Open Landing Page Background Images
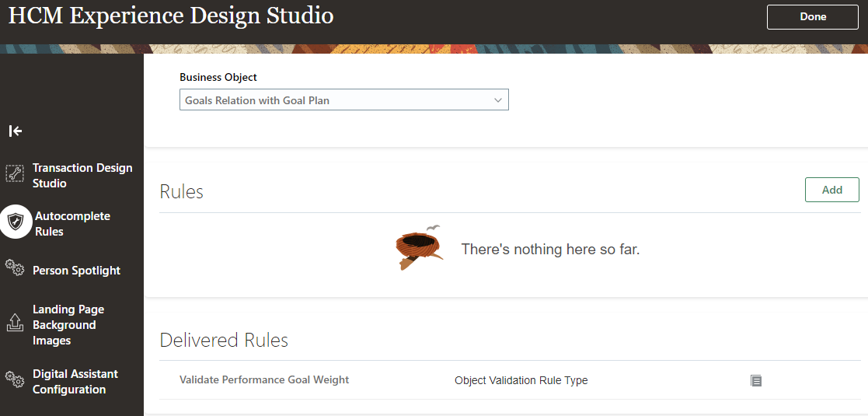868x416 pixels. [x=68, y=324]
